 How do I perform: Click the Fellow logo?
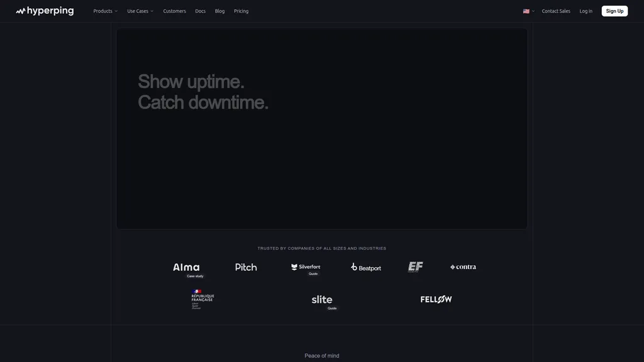[x=436, y=299]
